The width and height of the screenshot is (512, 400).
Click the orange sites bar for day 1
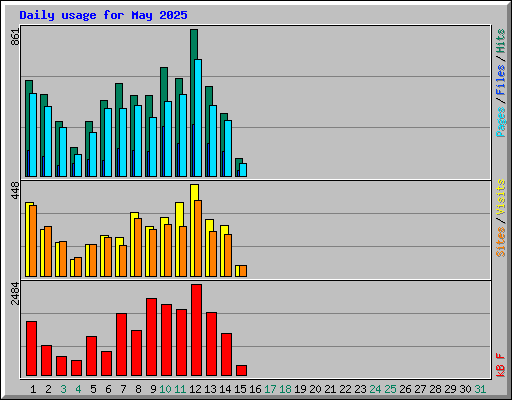pyautogui.click(x=33, y=241)
